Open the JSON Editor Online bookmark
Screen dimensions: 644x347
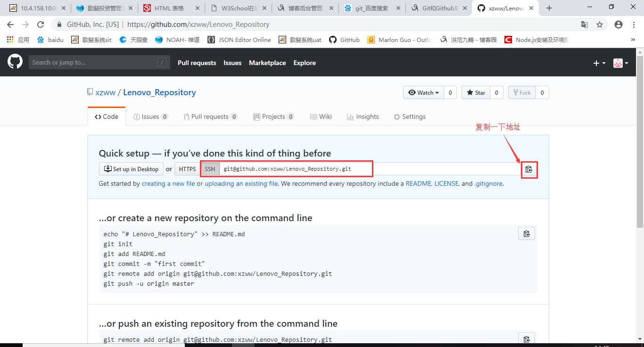239,40
